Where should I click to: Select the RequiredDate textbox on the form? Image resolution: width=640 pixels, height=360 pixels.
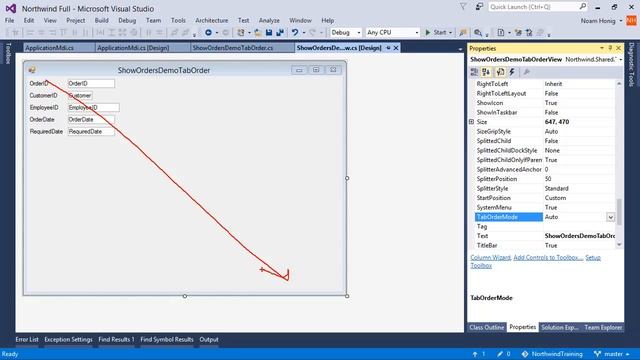(x=91, y=131)
